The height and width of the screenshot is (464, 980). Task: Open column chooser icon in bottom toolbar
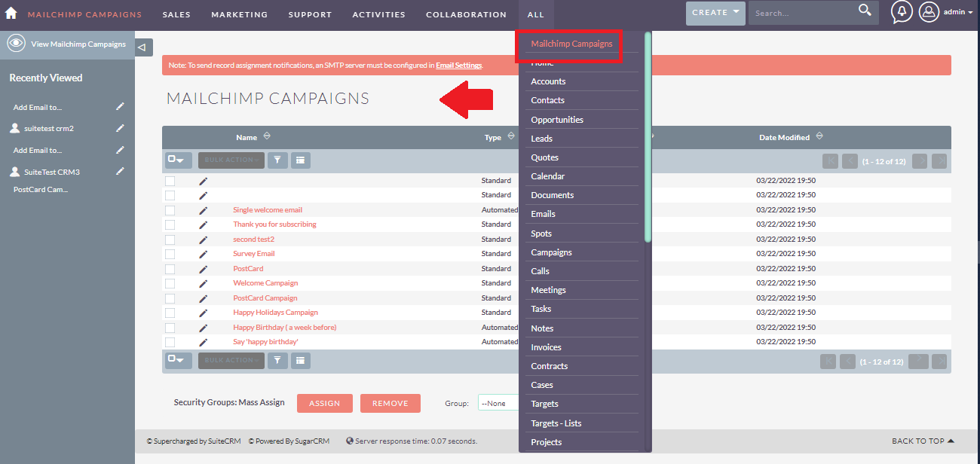300,360
